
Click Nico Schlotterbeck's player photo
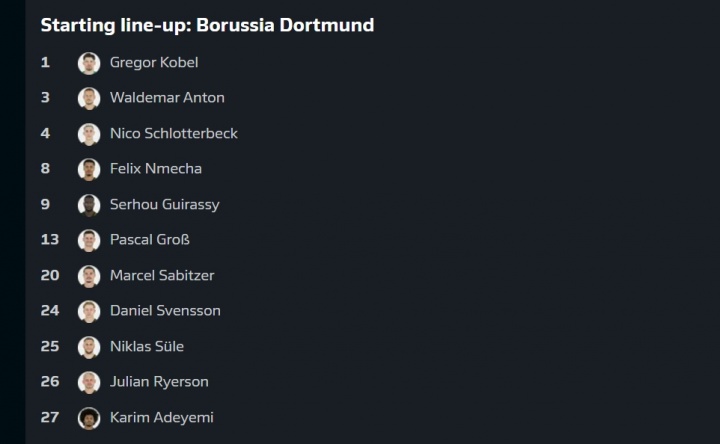(x=89, y=134)
